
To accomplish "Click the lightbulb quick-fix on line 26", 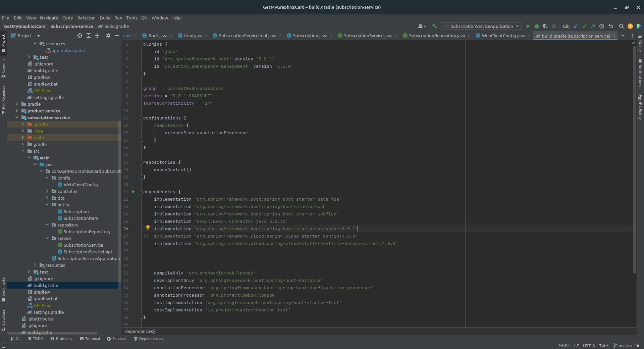I will coord(148,228).
